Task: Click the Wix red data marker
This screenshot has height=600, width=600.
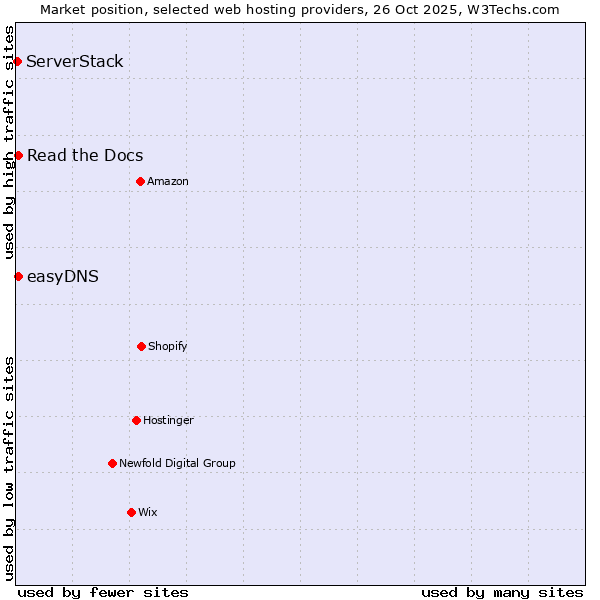Action: [x=131, y=512]
